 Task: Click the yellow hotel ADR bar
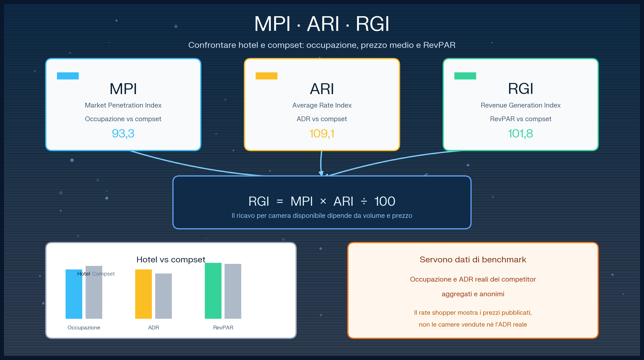pos(144,294)
